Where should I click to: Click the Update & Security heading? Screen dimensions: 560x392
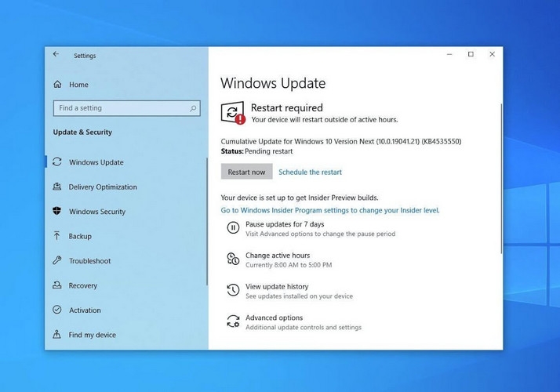pyautogui.click(x=82, y=132)
